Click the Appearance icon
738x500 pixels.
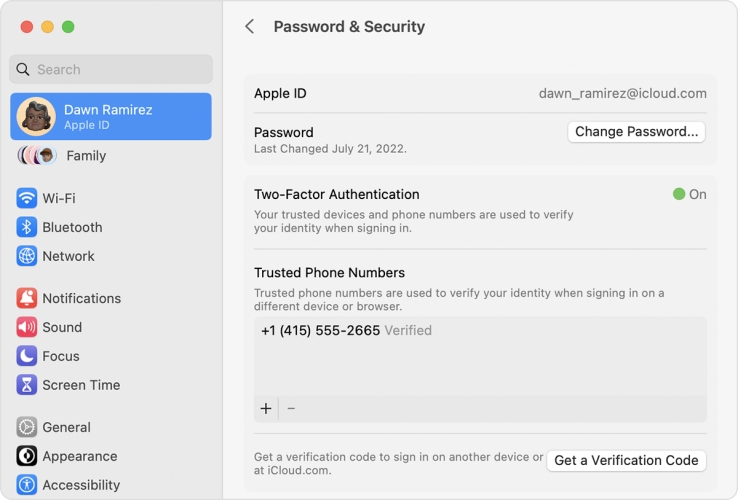click(27, 456)
